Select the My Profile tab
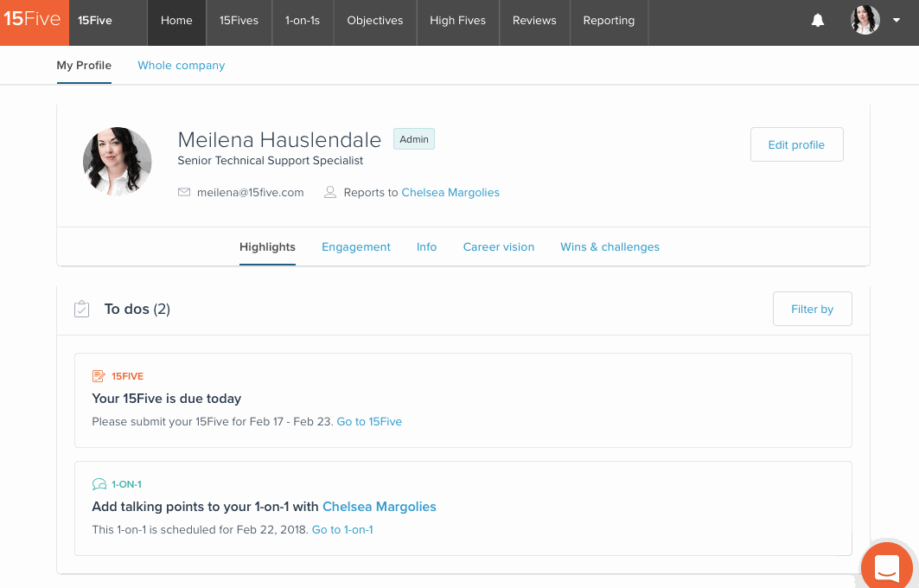This screenshot has height=588, width=919. coord(84,66)
